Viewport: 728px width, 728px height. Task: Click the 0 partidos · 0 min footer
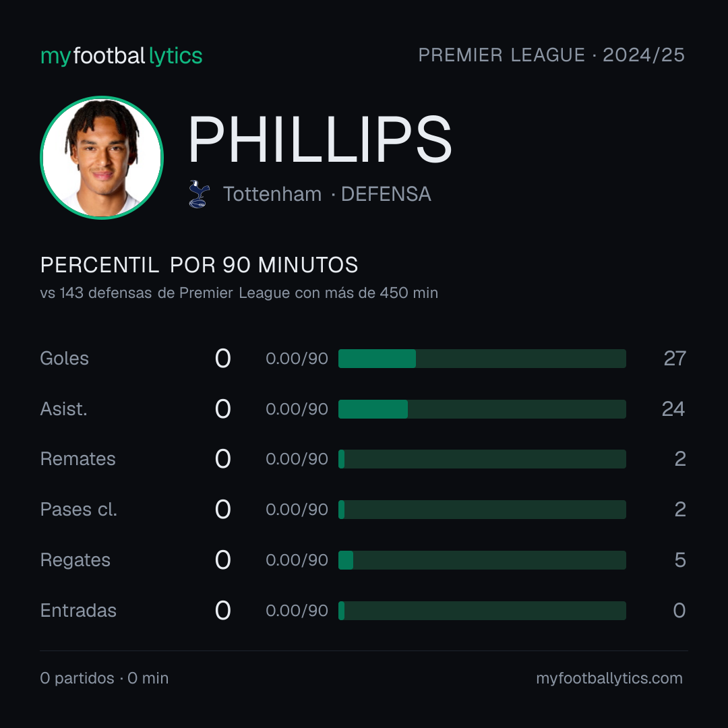pyautogui.click(x=104, y=678)
